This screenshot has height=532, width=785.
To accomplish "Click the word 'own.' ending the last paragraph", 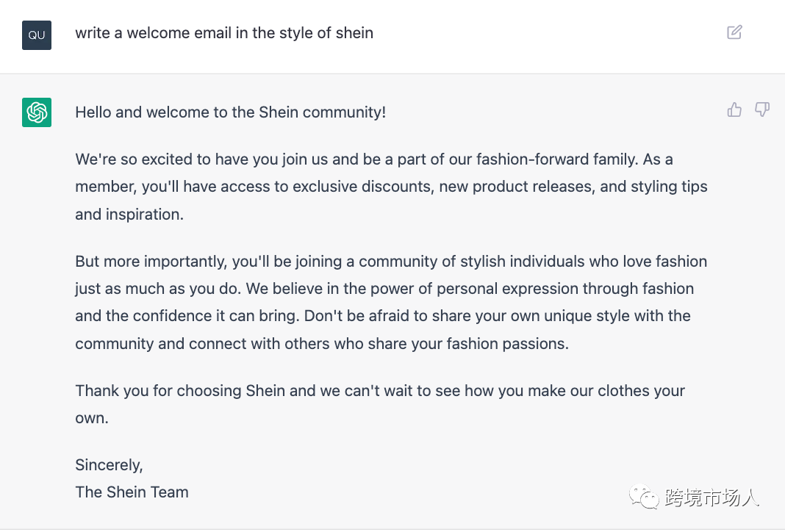I will pos(91,418).
